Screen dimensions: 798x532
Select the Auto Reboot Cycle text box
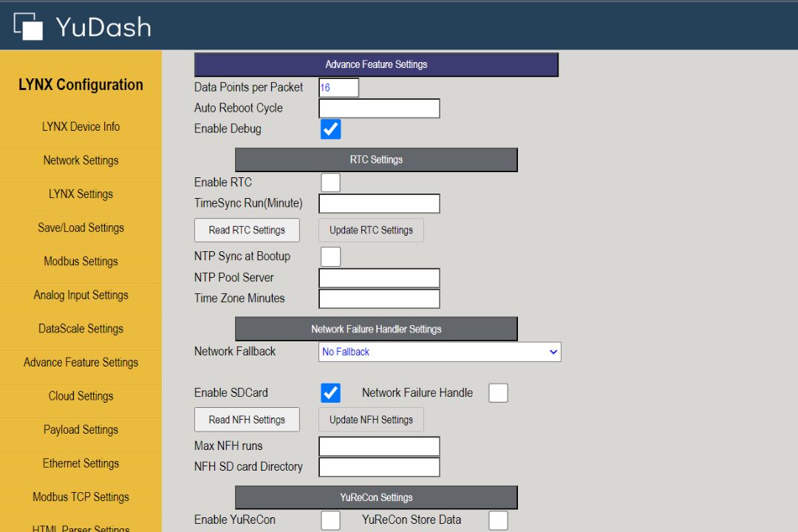click(x=379, y=109)
